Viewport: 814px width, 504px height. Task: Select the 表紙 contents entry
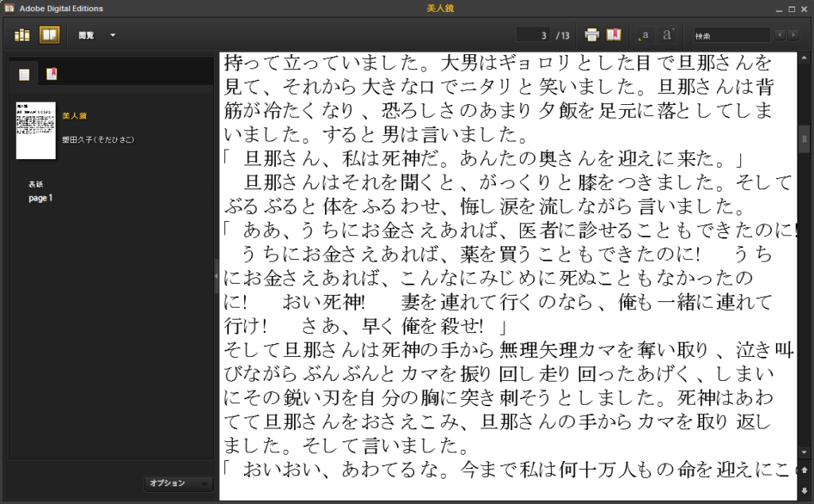[37, 184]
